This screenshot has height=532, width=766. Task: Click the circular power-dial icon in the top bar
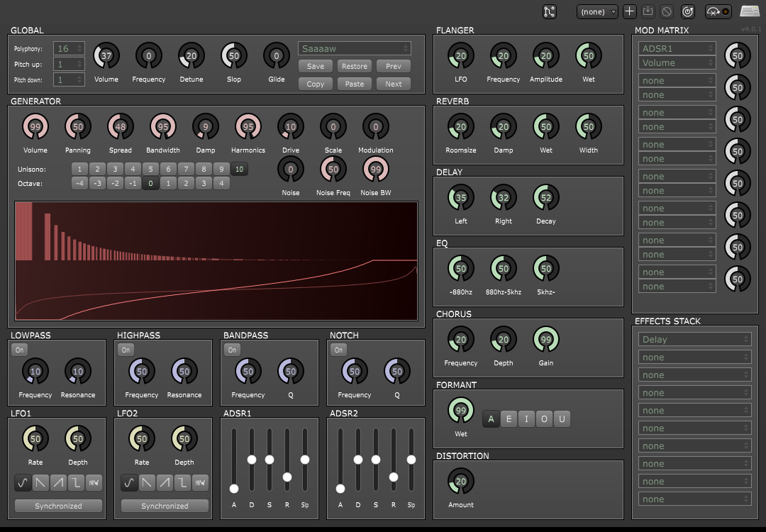coord(687,11)
